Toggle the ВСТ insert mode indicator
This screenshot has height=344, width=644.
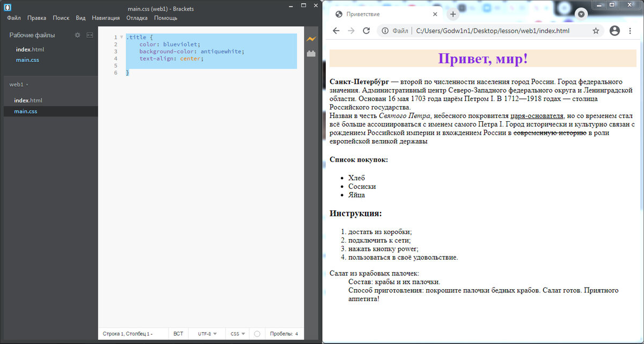(x=178, y=334)
